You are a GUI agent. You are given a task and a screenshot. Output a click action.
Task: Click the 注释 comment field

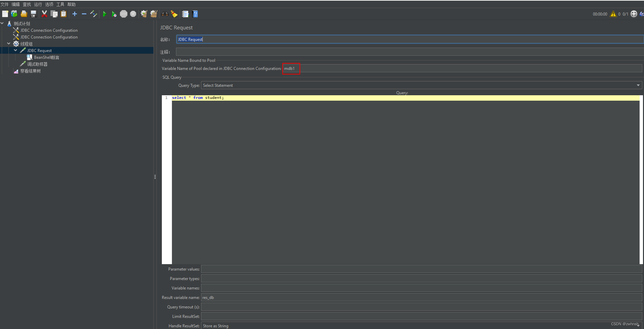[x=410, y=52]
